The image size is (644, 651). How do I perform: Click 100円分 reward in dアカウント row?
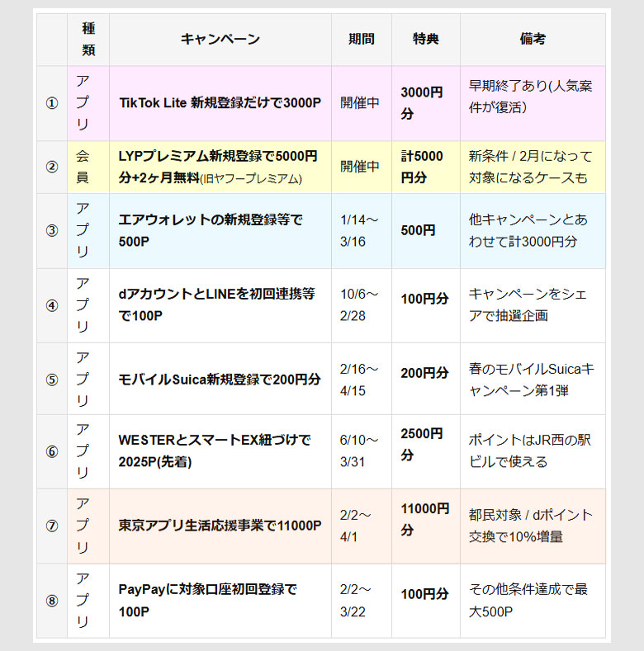point(426,305)
